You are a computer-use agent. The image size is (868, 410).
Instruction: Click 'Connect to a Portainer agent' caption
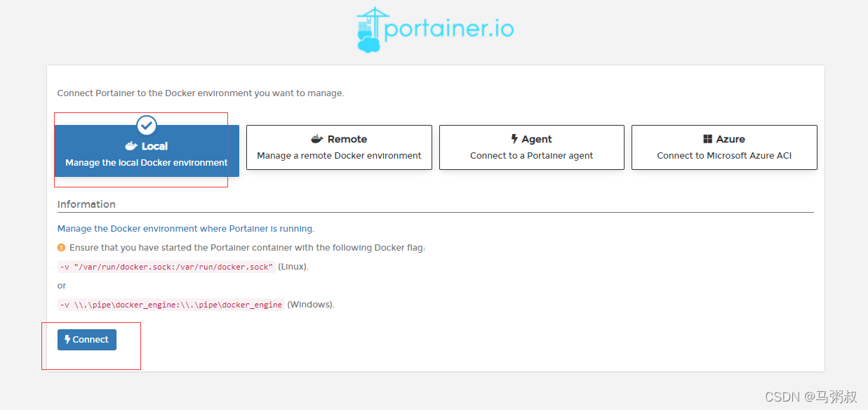tap(532, 156)
